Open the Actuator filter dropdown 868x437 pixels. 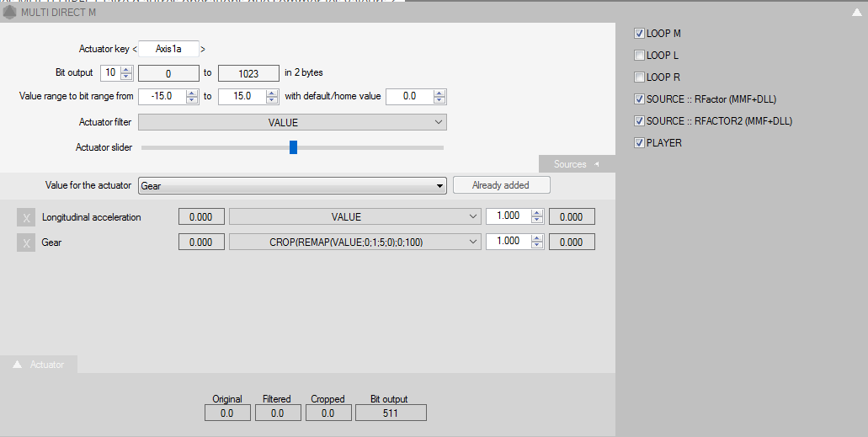tap(292, 123)
